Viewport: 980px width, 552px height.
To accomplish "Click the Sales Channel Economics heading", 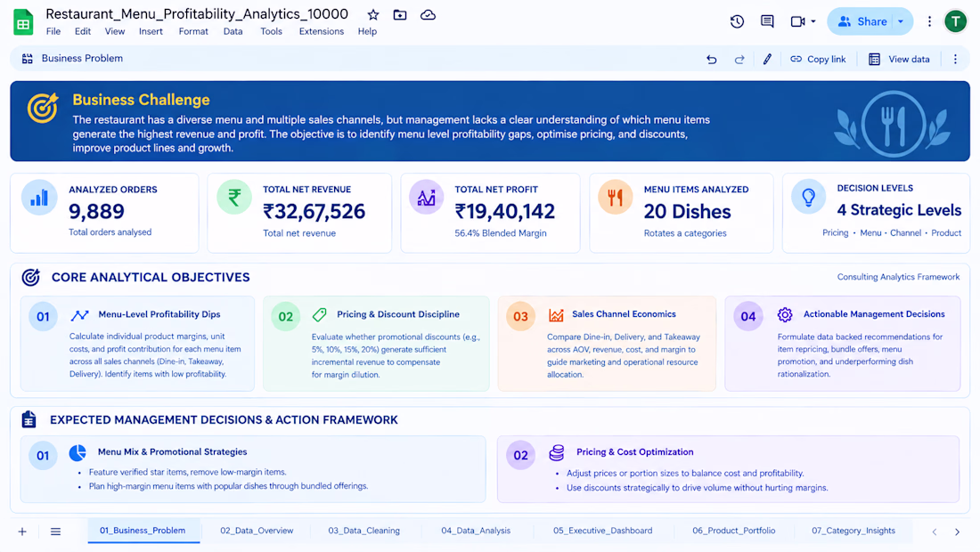I will pyautogui.click(x=624, y=314).
